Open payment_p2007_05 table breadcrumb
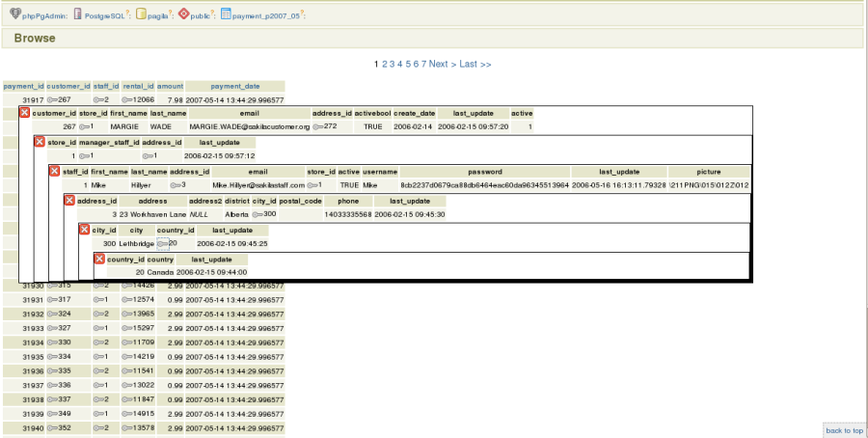 click(x=263, y=15)
